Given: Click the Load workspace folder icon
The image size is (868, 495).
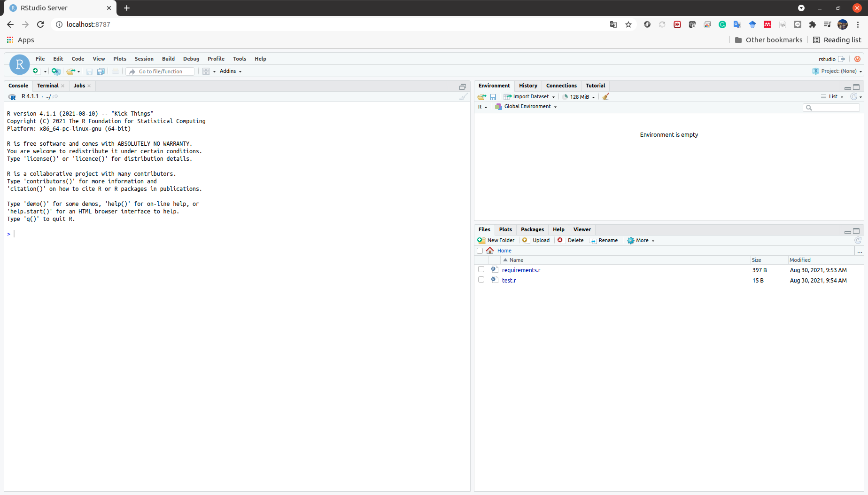Looking at the screenshot, I should pos(482,96).
